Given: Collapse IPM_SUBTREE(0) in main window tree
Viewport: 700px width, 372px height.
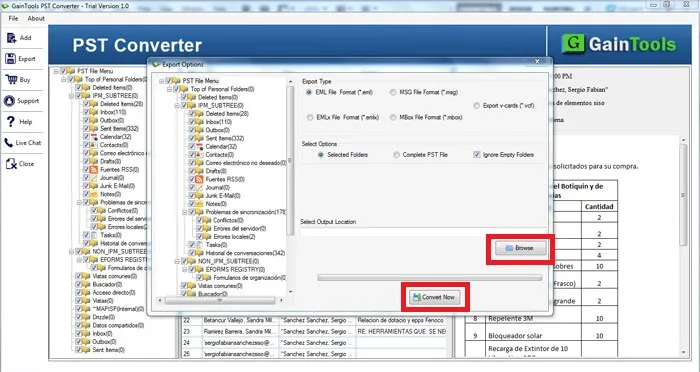Looking at the screenshot, I should [x=71, y=96].
